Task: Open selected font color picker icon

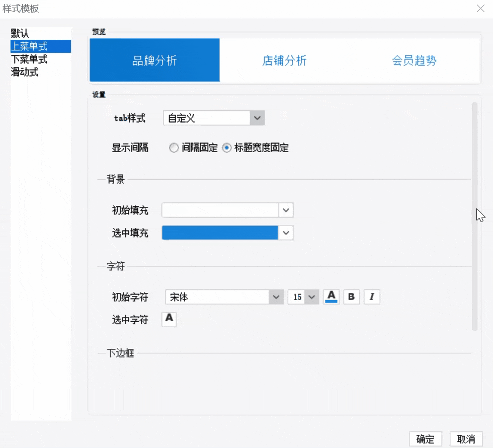Action: [x=169, y=319]
